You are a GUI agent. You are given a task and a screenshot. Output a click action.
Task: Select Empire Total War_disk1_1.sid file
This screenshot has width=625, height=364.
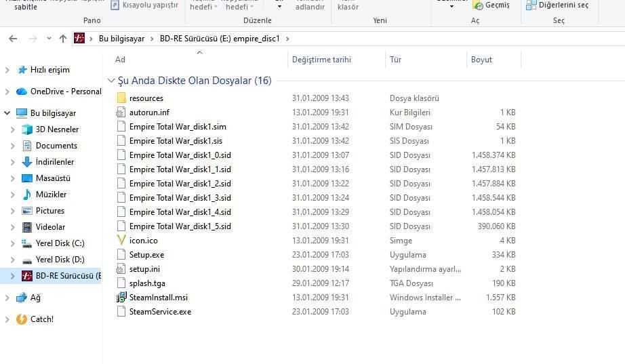(x=180, y=169)
